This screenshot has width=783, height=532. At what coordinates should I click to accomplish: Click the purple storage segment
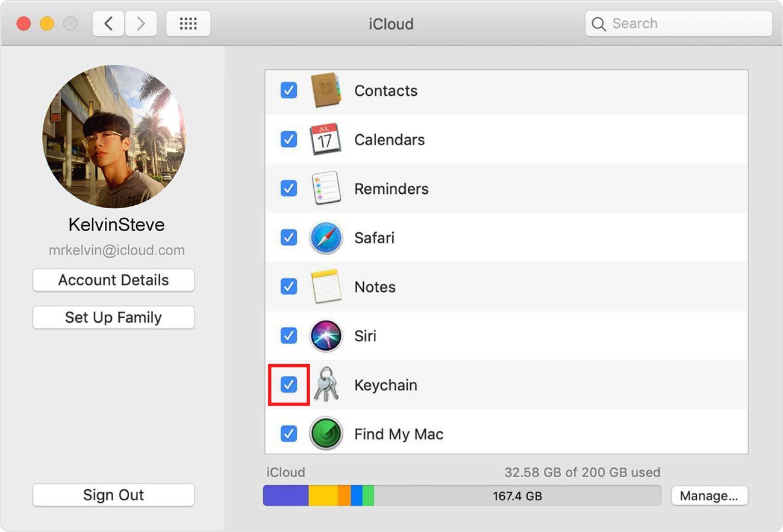click(286, 496)
